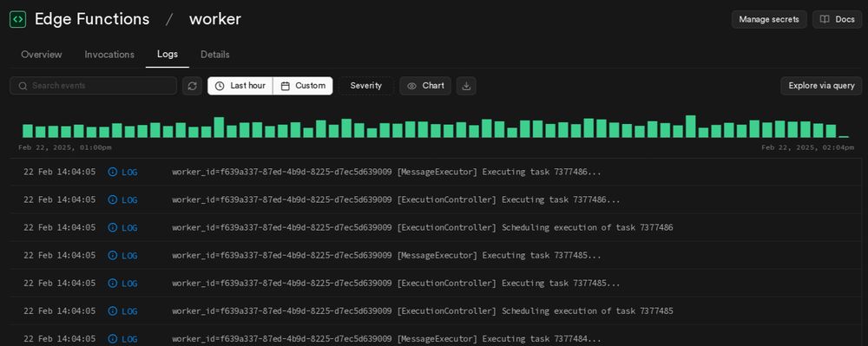Click the refresh logs icon button
Screen dimensions: 868x346
click(x=192, y=86)
